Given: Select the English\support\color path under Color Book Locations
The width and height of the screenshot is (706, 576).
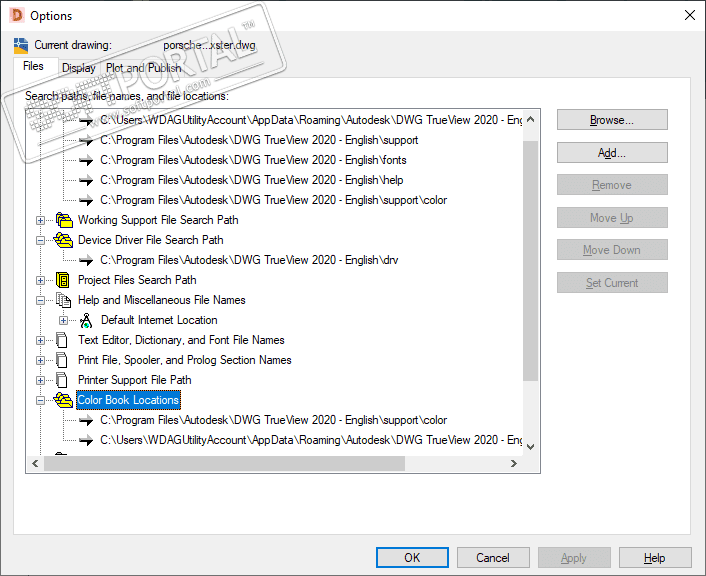Looking at the screenshot, I should [x=273, y=420].
